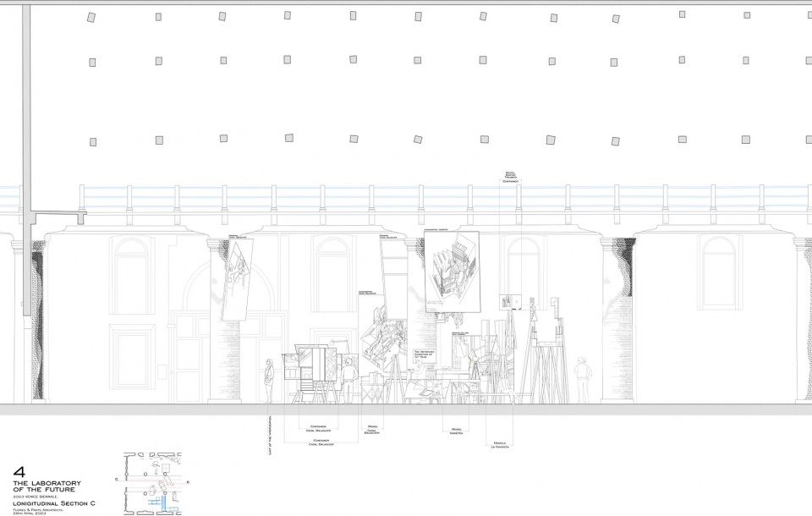812x516 pixels.
Task: Click the tilted hanging drawing by the left column
Action: 233,280
